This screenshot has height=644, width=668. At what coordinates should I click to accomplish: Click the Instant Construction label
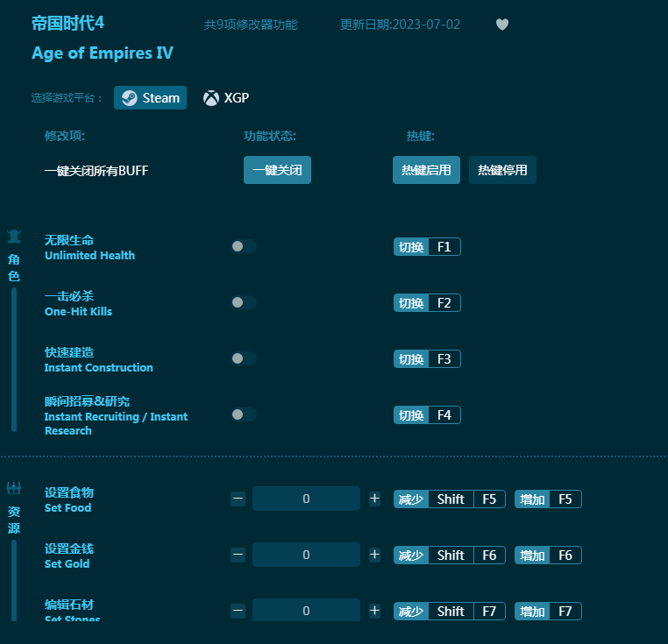pos(98,368)
